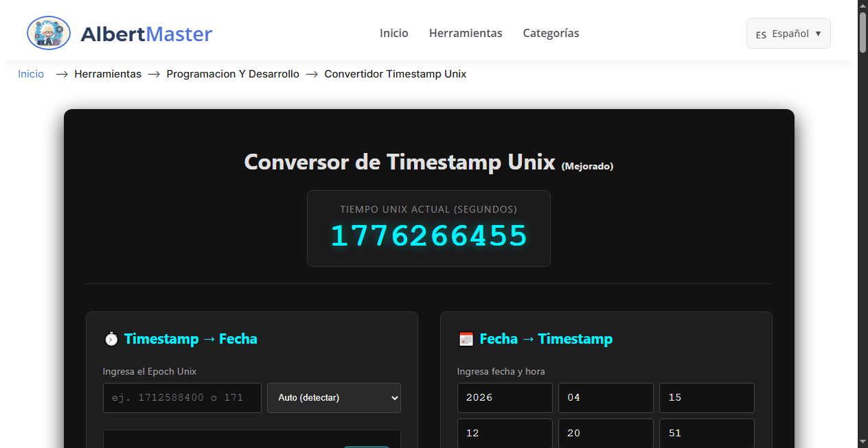
Task: Click the minutes field showing 20
Action: (x=606, y=433)
